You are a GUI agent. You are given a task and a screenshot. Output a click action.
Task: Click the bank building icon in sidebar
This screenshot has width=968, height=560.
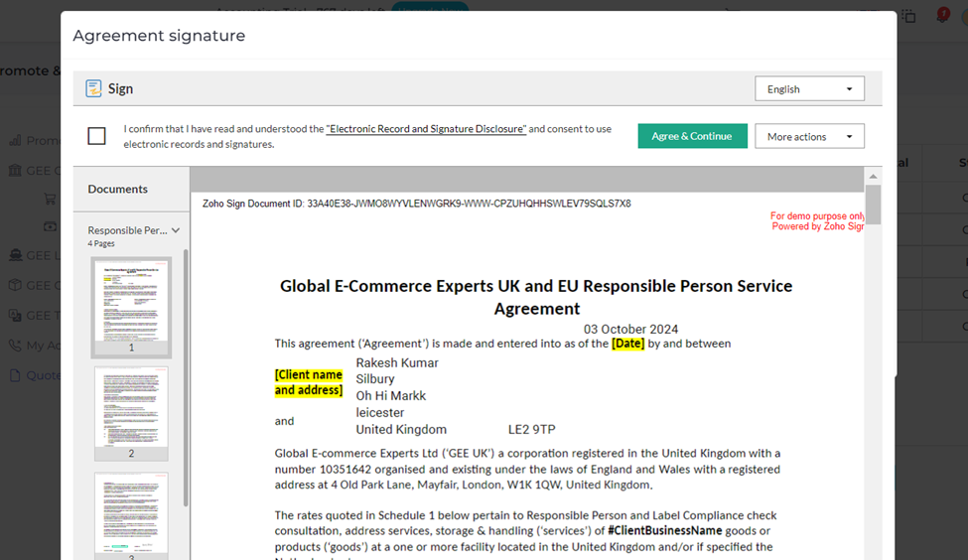[x=15, y=170]
